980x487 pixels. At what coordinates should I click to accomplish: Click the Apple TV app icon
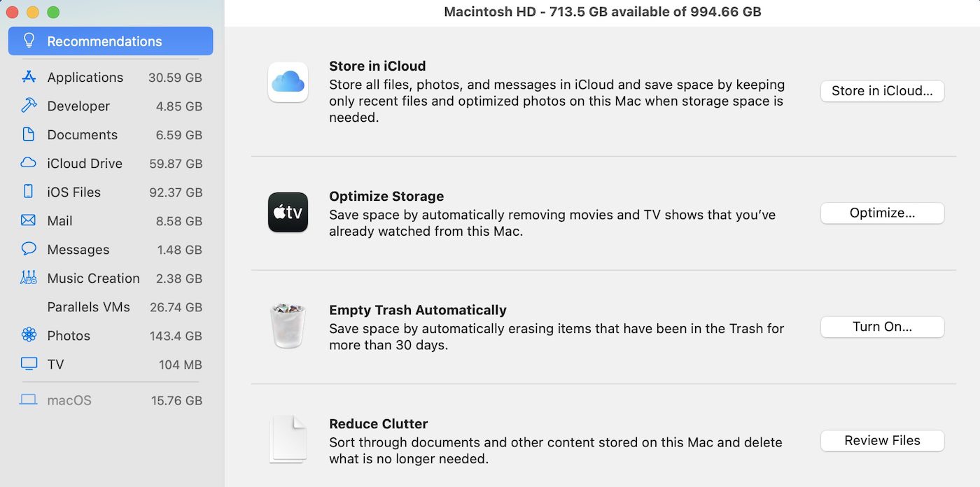[288, 212]
